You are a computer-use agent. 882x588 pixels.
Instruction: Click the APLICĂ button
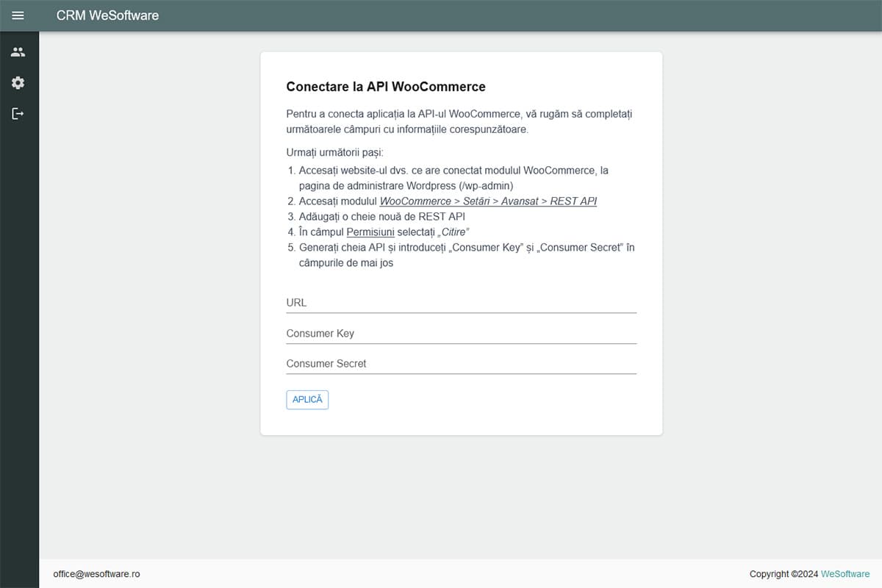pyautogui.click(x=307, y=400)
